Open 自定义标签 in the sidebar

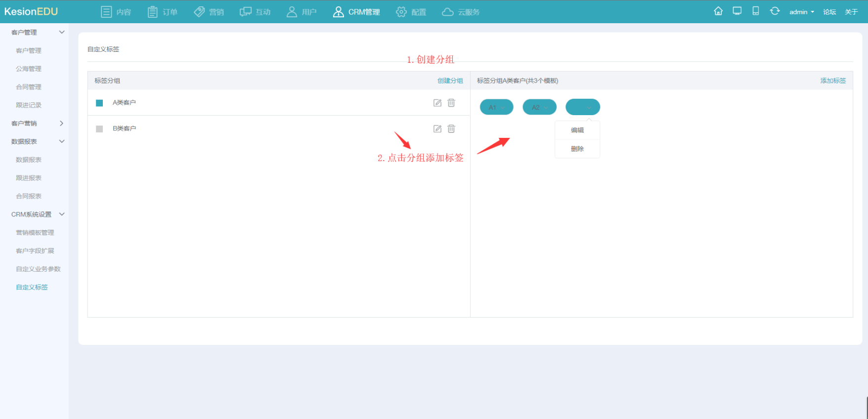point(32,287)
